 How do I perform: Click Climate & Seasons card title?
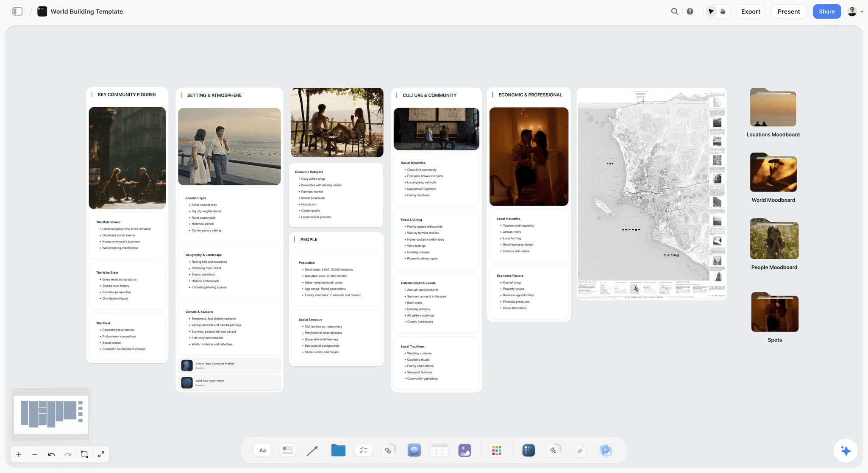pyautogui.click(x=199, y=312)
